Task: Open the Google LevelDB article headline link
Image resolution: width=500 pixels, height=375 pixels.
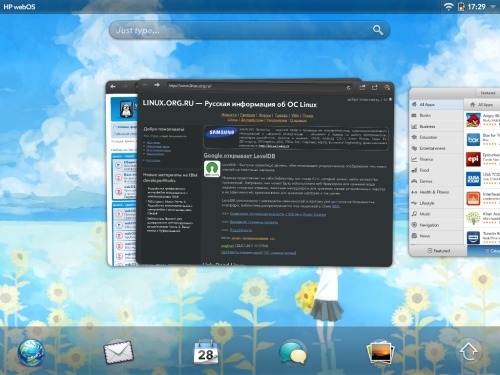Action: coord(239,156)
